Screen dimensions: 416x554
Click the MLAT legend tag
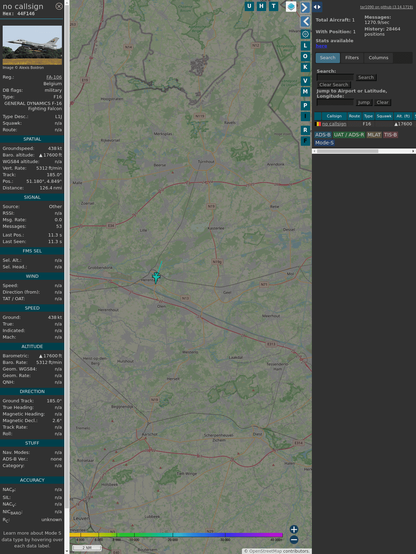coord(374,135)
